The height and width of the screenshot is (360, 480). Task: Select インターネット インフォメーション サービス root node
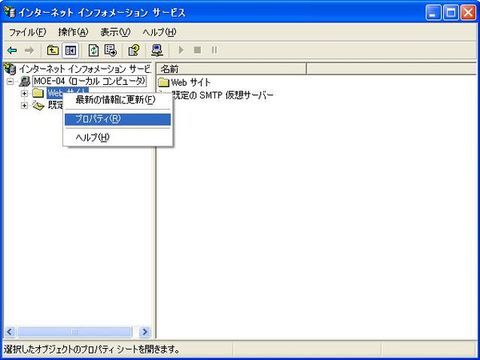[85, 69]
